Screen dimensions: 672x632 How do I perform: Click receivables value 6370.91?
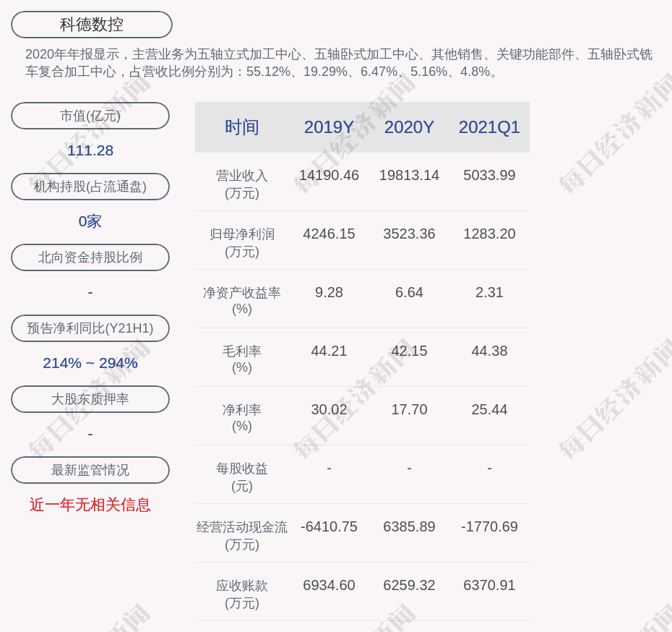pyautogui.click(x=489, y=585)
